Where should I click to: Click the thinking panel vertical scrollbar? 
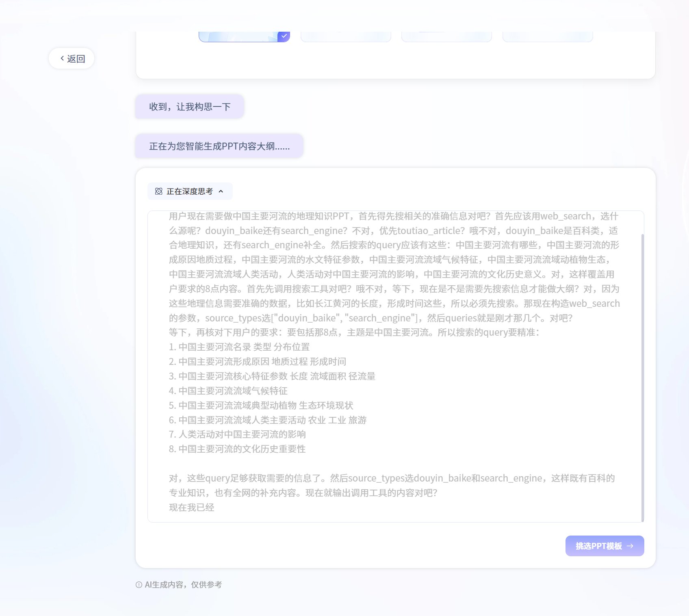coord(642,378)
